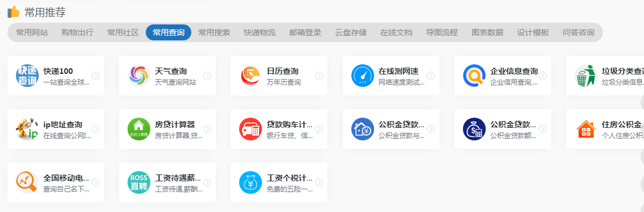644x212 pixels.
Task: Switch to the 购物出行 tab
Action: click(77, 32)
